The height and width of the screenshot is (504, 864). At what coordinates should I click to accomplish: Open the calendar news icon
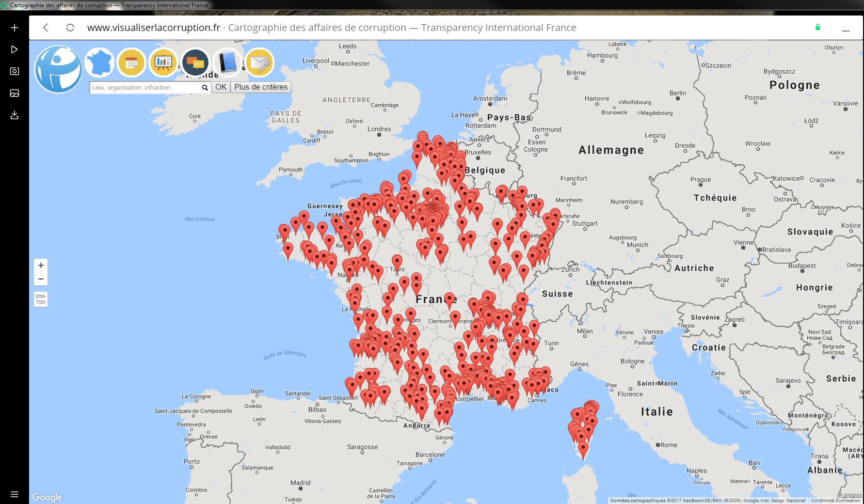tap(131, 63)
